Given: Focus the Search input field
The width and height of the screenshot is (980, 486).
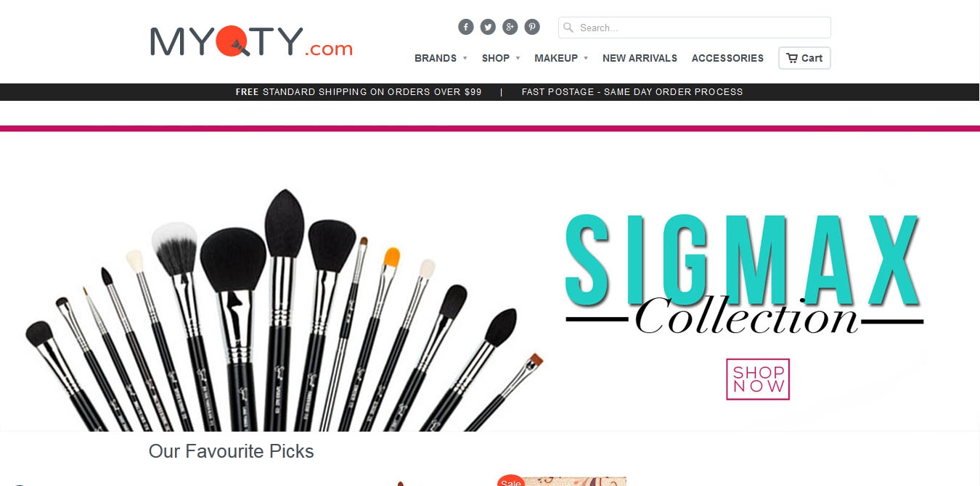Looking at the screenshot, I should (x=695, y=28).
